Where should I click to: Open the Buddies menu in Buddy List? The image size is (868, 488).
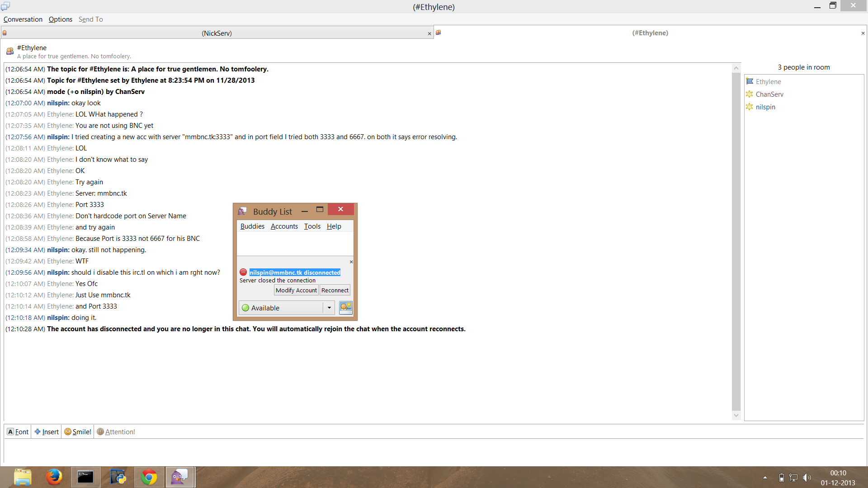tap(252, 226)
